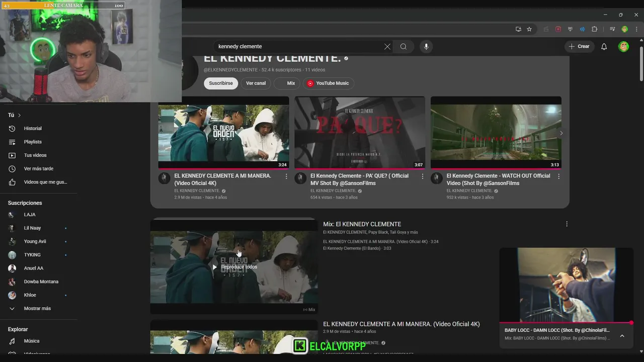
Task: Click the install app icon in address bar
Action: tap(519, 29)
